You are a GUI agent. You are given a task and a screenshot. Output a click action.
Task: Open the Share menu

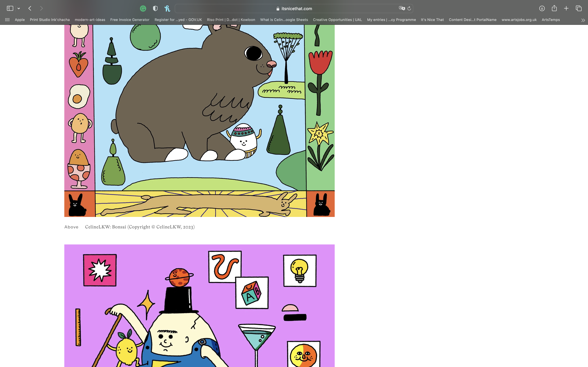click(x=554, y=9)
